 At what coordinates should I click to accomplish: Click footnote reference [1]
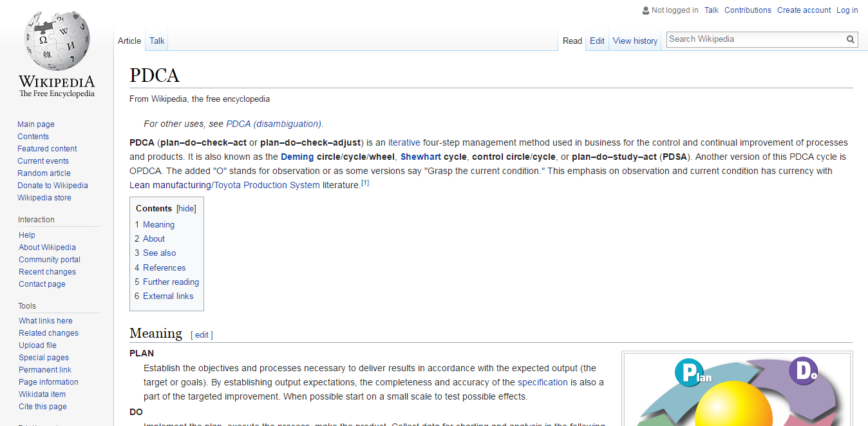click(x=365, y=183)
